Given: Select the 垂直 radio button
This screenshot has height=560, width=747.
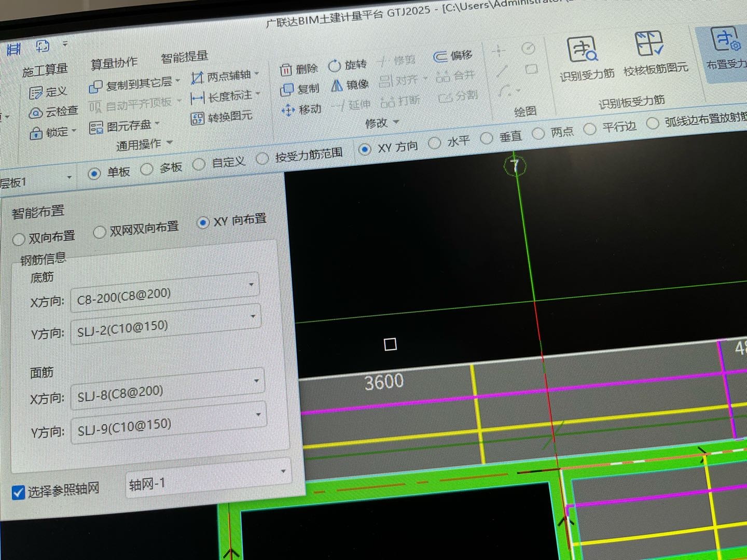Looking at the screenshot, I should click(x=487, y=138).
